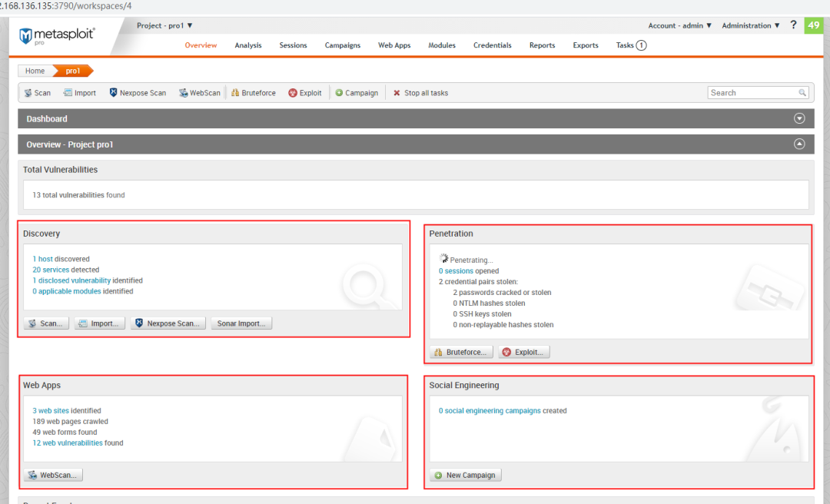Click the search magnifier icon
The image size is (830, 504).
tap(802, 93)
